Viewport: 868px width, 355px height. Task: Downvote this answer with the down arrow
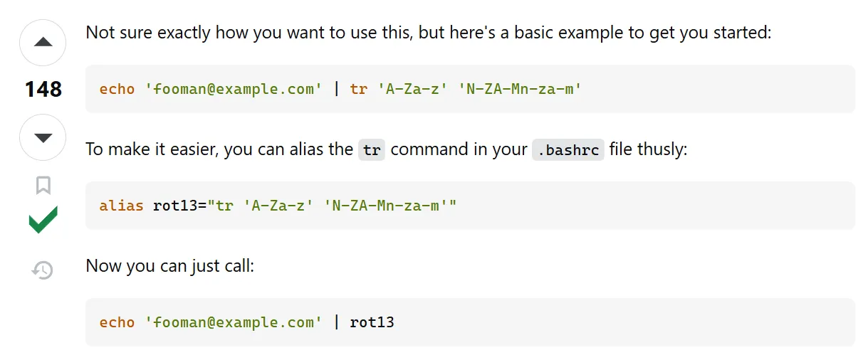(x=43, y=137)
